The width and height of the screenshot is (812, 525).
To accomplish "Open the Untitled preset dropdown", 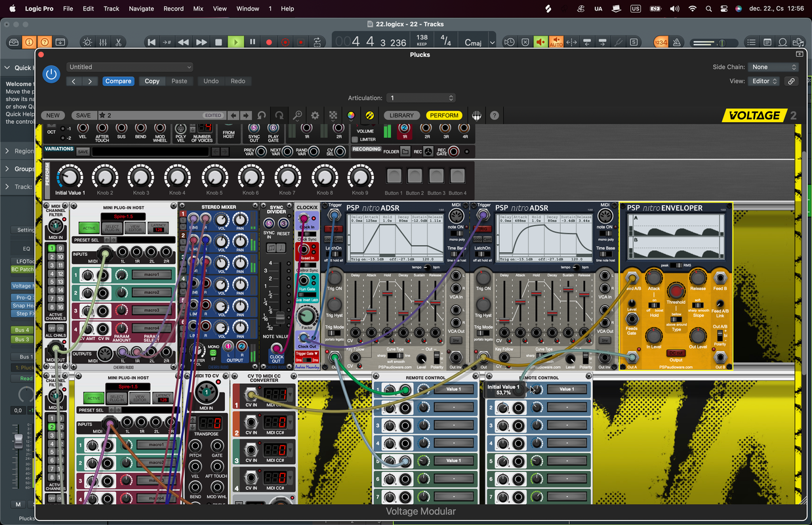I will [129, 67].
